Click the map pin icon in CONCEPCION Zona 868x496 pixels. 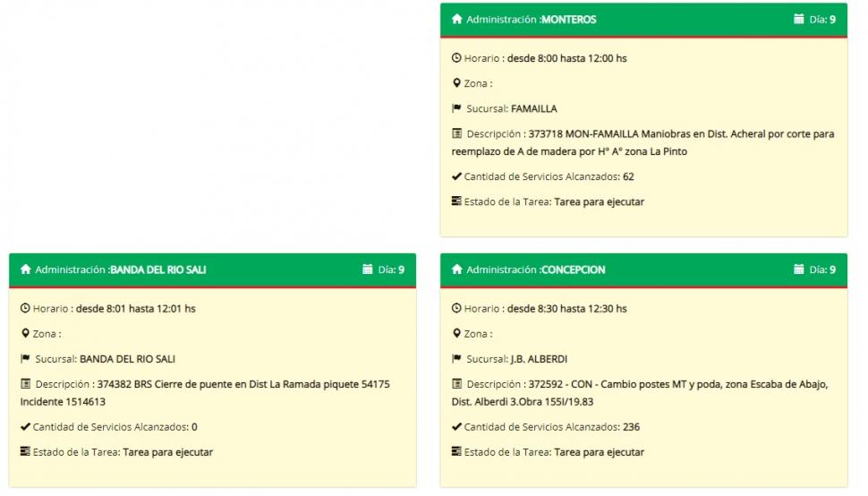tap(456, 333)
